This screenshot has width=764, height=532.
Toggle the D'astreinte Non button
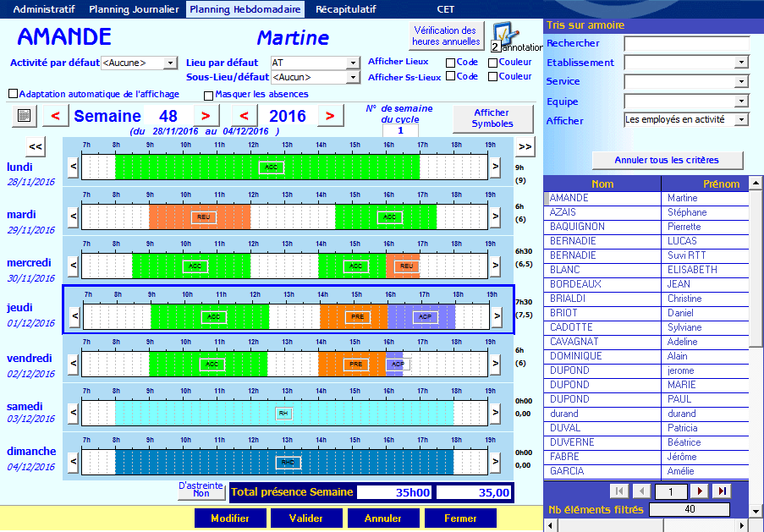201,491
